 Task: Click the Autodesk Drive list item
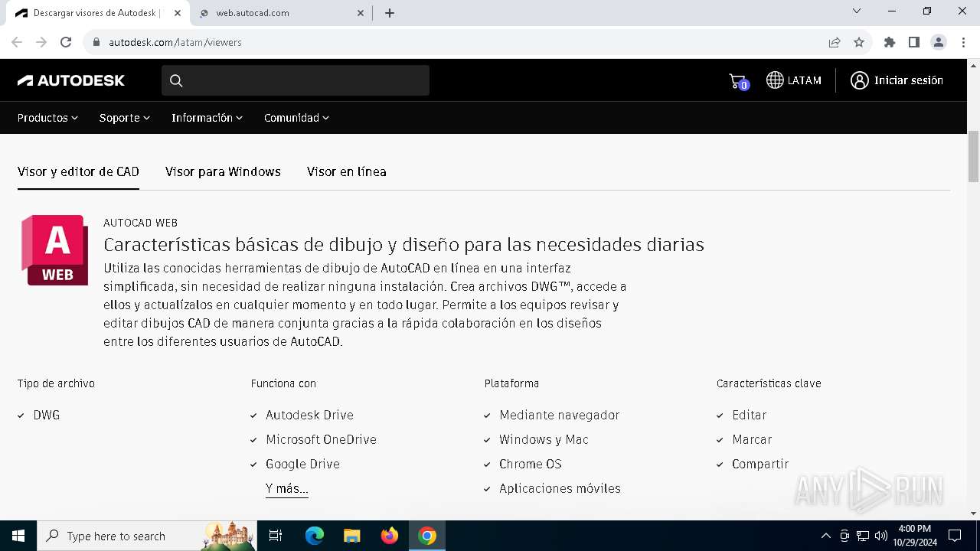309,415
